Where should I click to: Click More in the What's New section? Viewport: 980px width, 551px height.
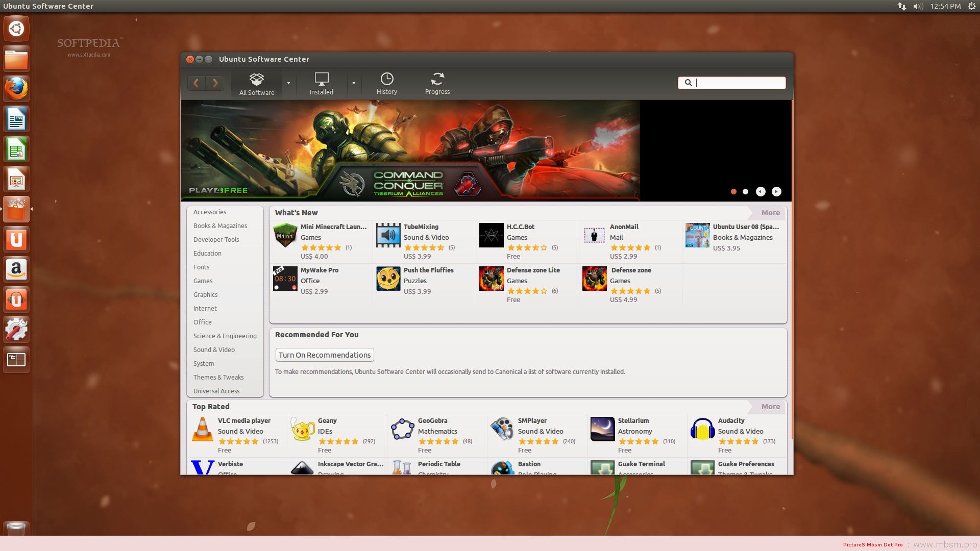click(770, 213)
